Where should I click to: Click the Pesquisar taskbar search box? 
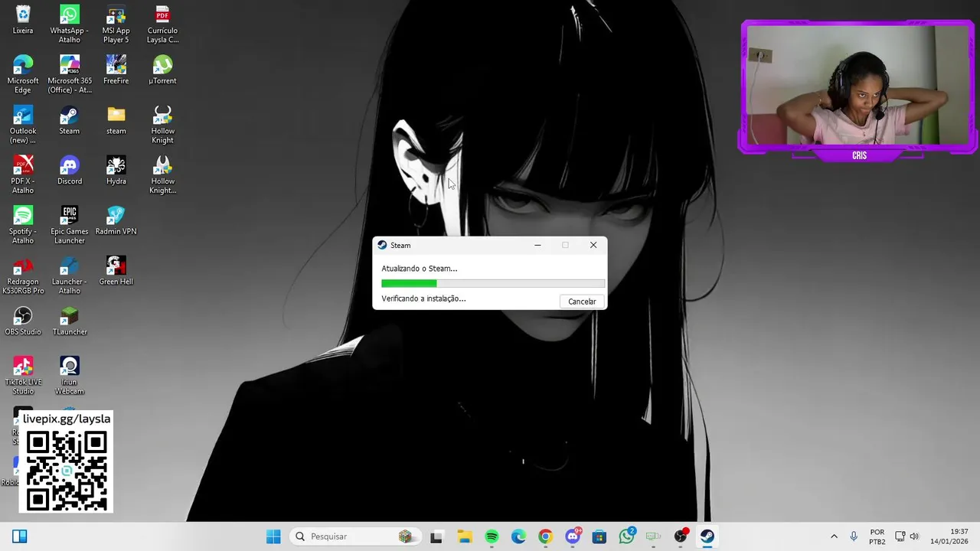click(x=357, y=536)
